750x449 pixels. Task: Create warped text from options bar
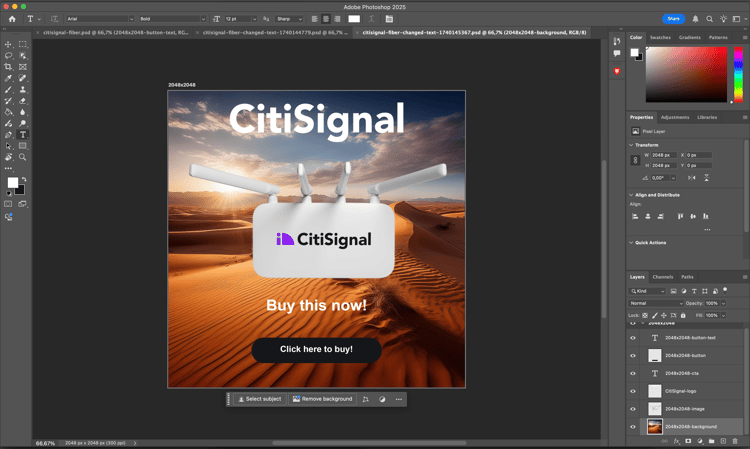tap(371, 19)
